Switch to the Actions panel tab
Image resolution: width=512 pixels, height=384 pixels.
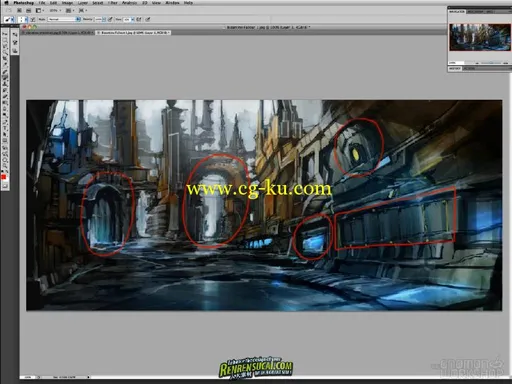pyautogui.click(x=469, y=69)
